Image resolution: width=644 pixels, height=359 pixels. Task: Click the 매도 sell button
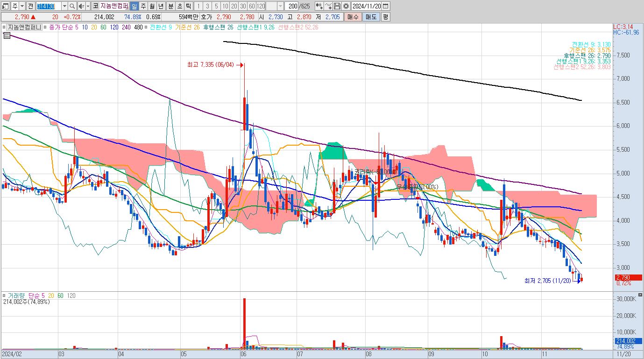click(x=371, y=17)
